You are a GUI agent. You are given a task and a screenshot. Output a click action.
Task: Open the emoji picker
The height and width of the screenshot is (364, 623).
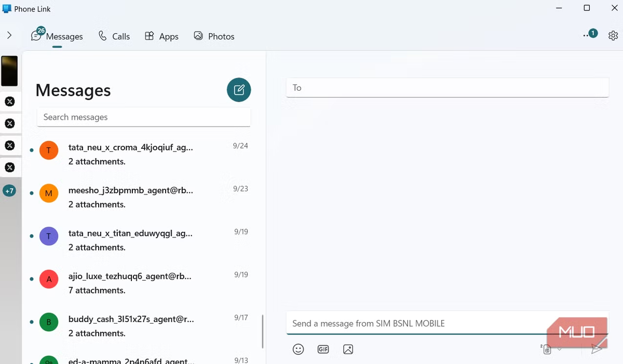[x=298, y=349]
